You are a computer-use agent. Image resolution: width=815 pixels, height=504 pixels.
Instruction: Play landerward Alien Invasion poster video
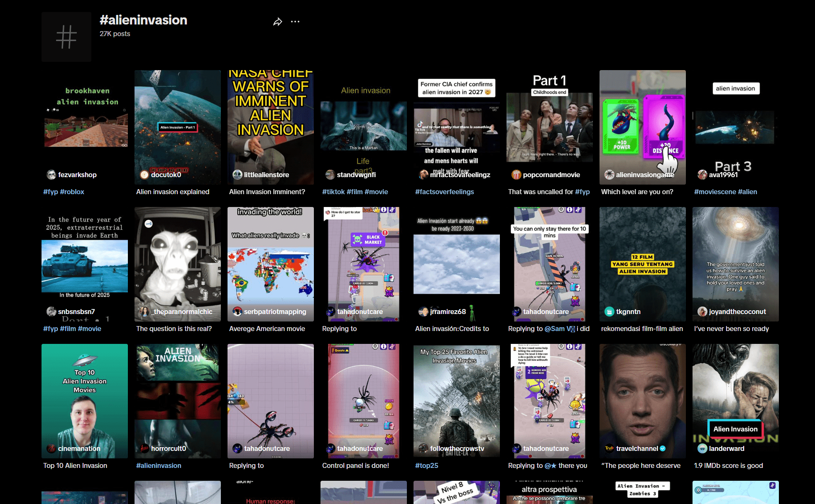click(736, 401)
